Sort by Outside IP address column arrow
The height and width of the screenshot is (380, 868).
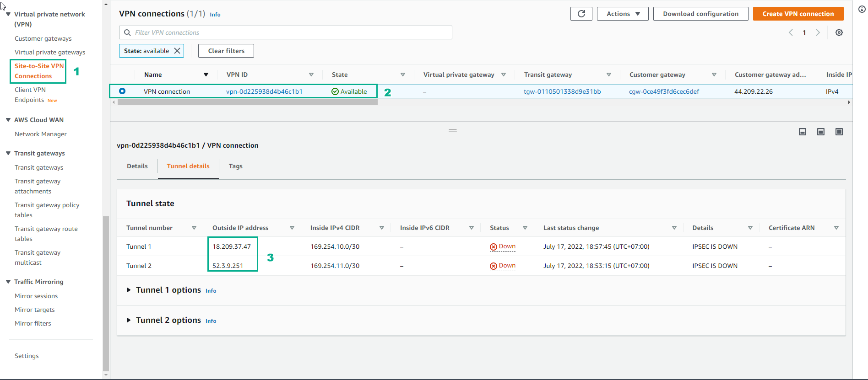pyautogui.click(x=292, y=228)
